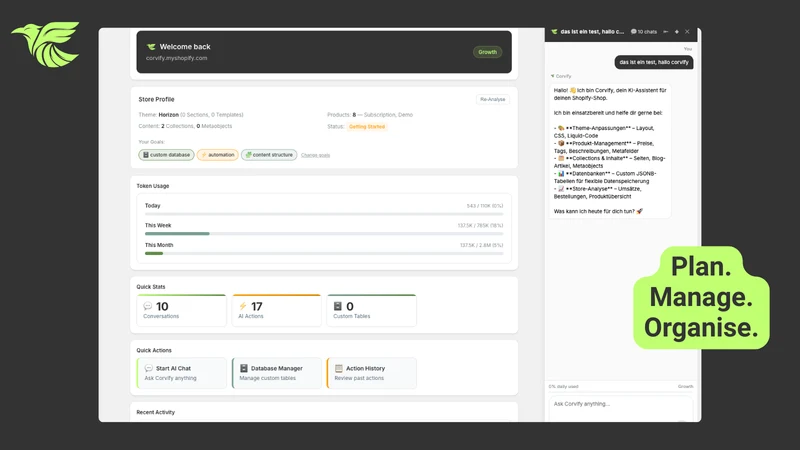Click the Getting Started status badge
Viewport: 800px width, 450px height.
click(x=367, y=127)
